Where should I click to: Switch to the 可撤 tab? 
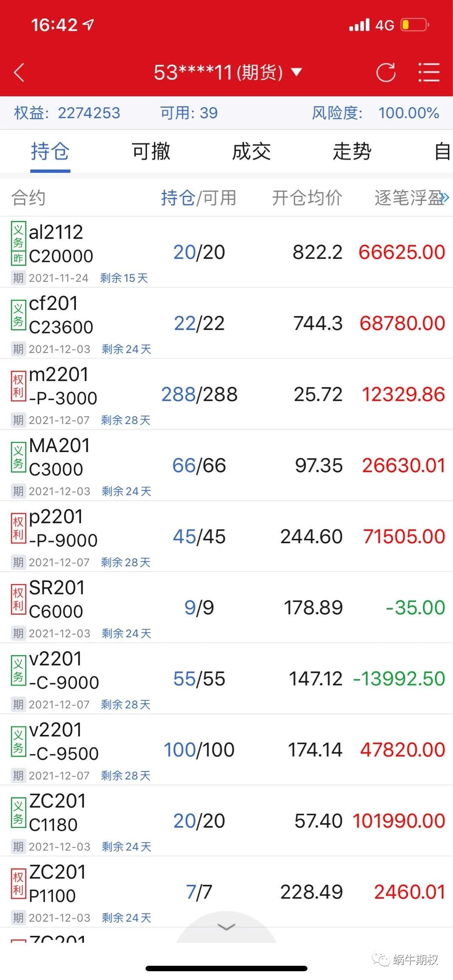[x=151, y=151]
